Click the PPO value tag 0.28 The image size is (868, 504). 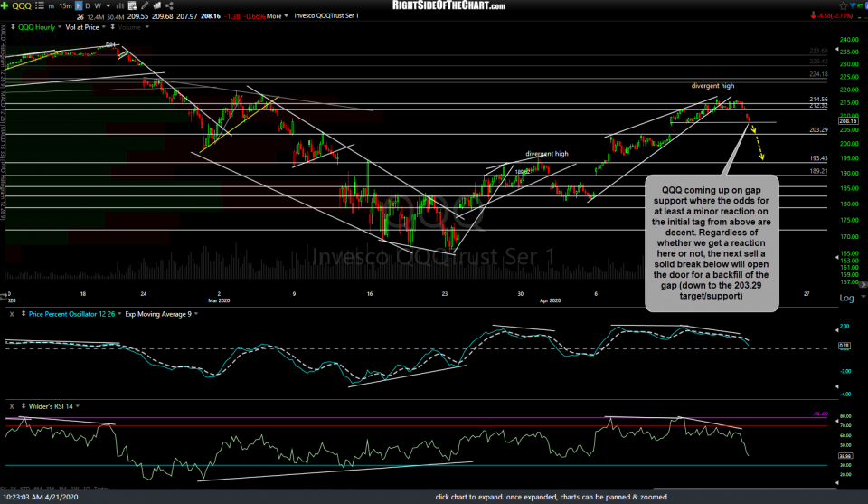pyautogui.click(x=844, y=346)
